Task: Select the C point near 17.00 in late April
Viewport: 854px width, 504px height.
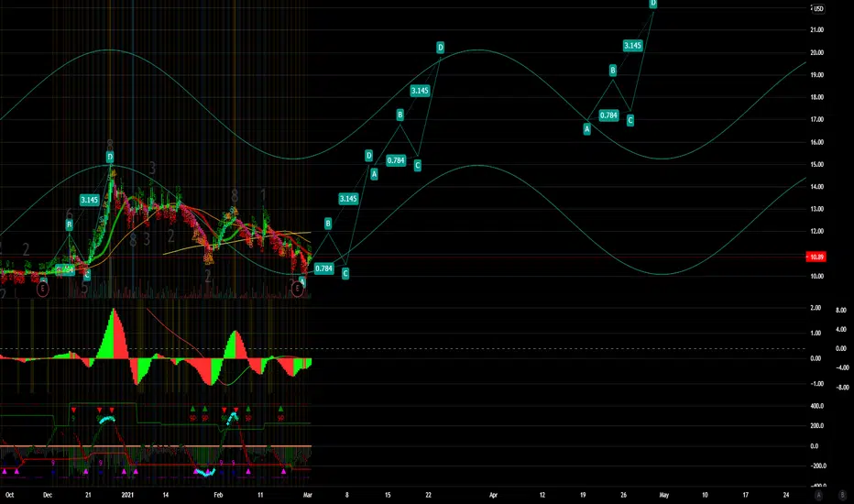Action: tap(630, 120)
